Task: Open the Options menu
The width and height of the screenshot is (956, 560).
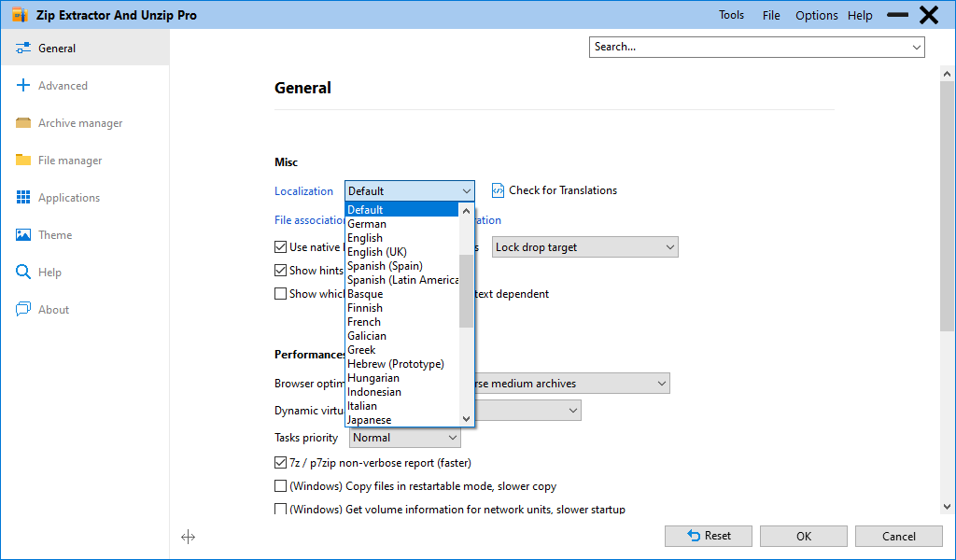Action: [x=816, y=15]
